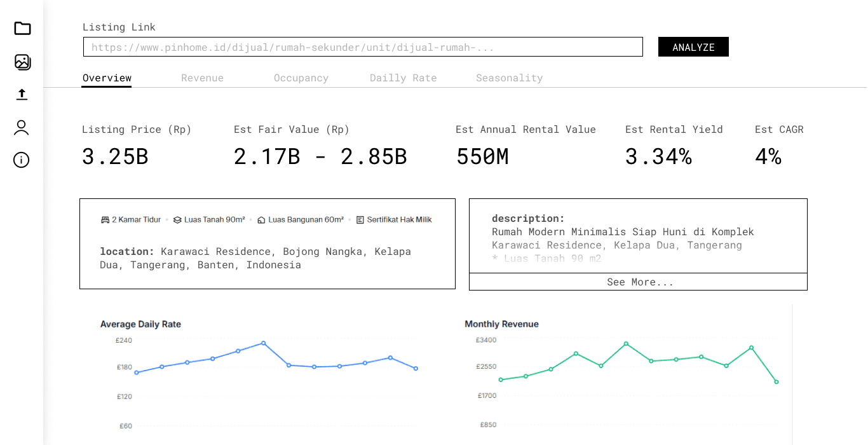This screenshot has width=868, height=445.
Task: Select the Overview tab
Action: (x=106, y=78)
